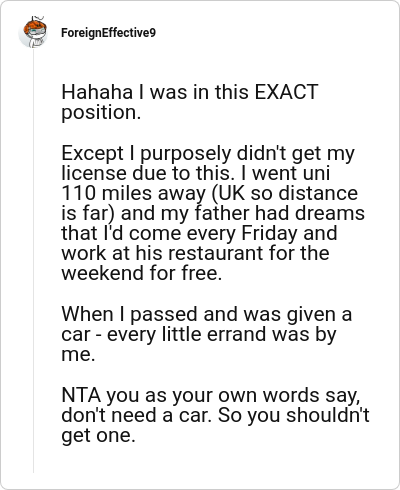Image resolution: width=400 pixels, height=490 pixels.
Task: Click the 'don't need a car.' sentence
Action: tap(136, 415)
